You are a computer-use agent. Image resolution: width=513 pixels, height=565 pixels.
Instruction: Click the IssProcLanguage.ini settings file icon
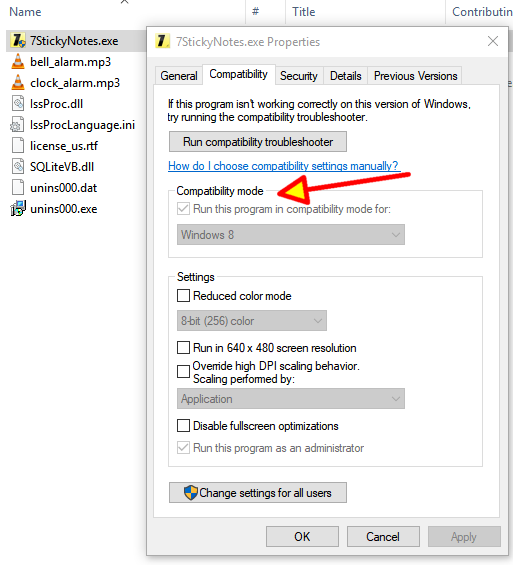17,124
